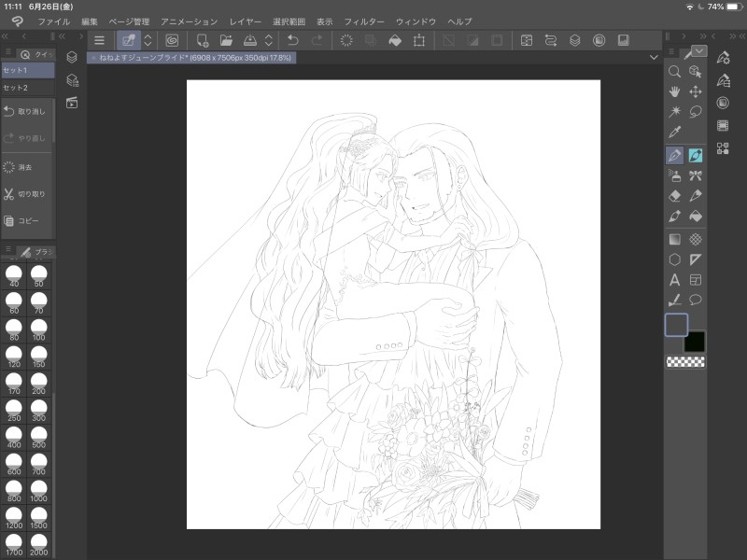Select the transparent checkered color swatch
The image size is (747, 560).
pos(685,362)
